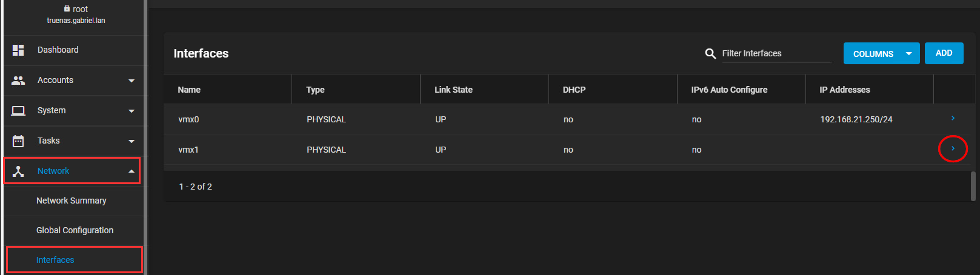
Task: Select Interfaces in the sidebar
Action: (55, 260)
